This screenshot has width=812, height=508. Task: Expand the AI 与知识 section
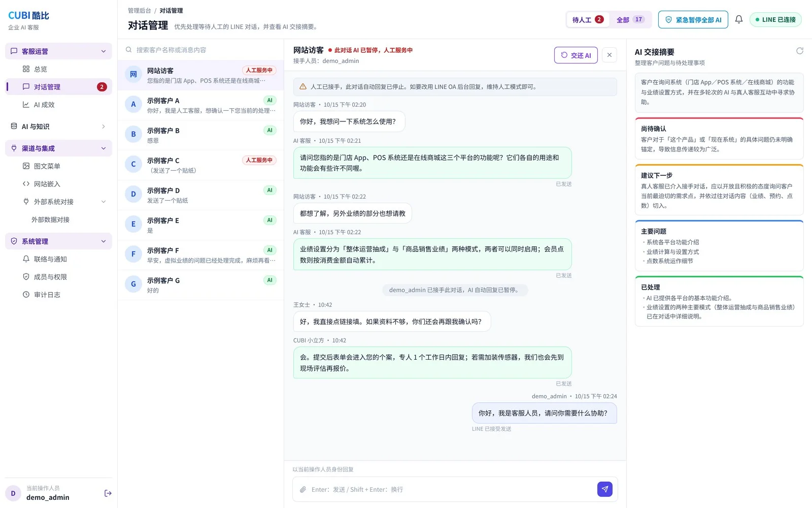58,126
